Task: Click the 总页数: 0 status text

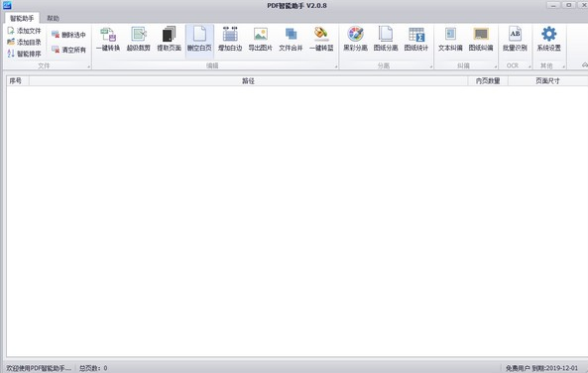Action: (x=93, y=368)
